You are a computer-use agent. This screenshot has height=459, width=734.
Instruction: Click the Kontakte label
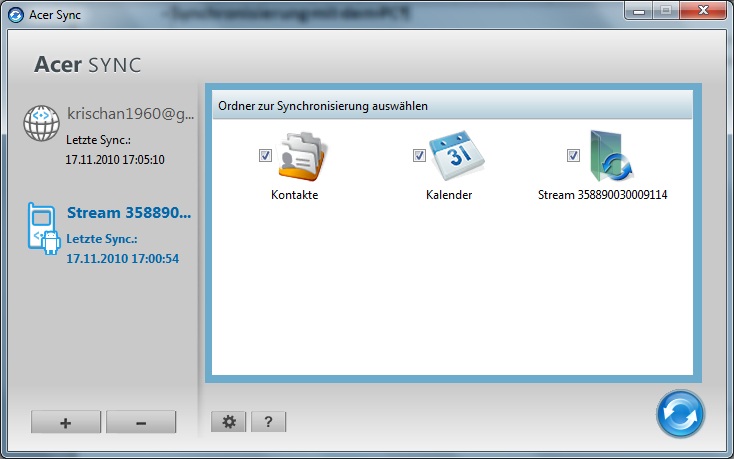click(294, 195)
